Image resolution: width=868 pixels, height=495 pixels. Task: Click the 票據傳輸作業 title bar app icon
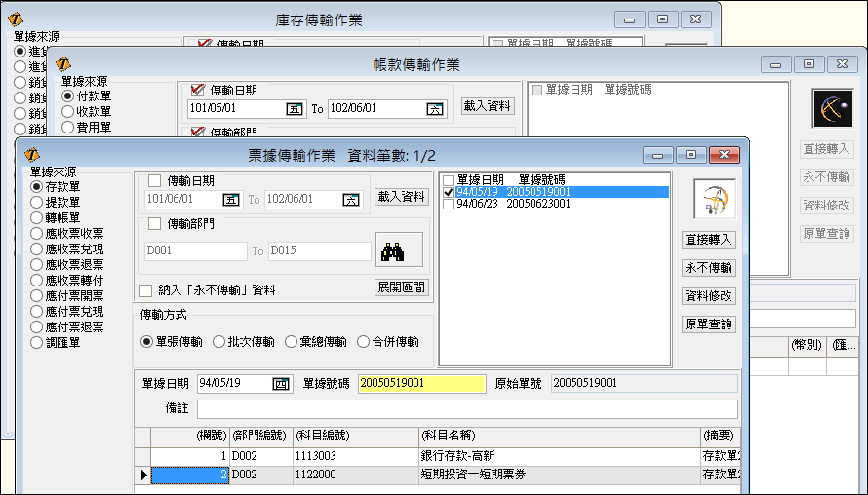point(32,155)
